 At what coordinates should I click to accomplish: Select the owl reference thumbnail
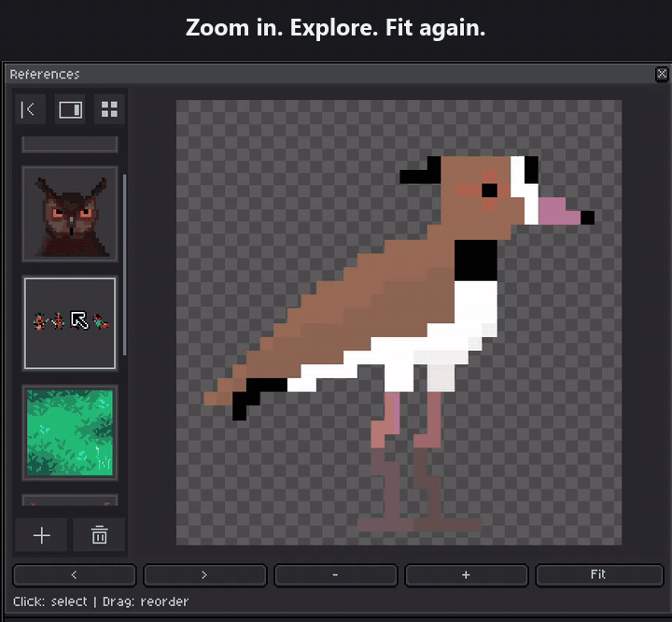[x=70, y=214]
